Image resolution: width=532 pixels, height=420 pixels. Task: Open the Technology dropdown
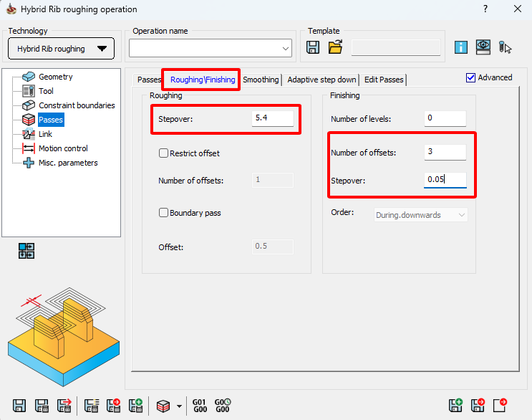[x=60, y=49]
